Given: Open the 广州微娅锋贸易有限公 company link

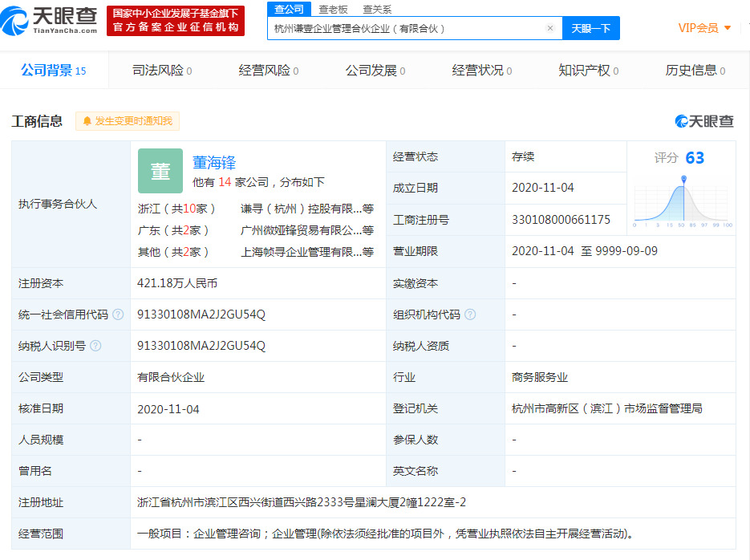Looking at the screenshot, I should click(307, 230).
